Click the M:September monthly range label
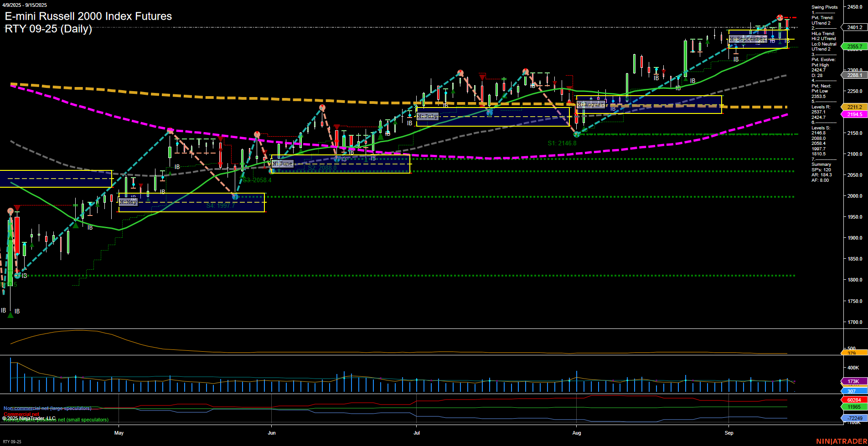Screen dimensions: 868x446 [x=748, y=39]
